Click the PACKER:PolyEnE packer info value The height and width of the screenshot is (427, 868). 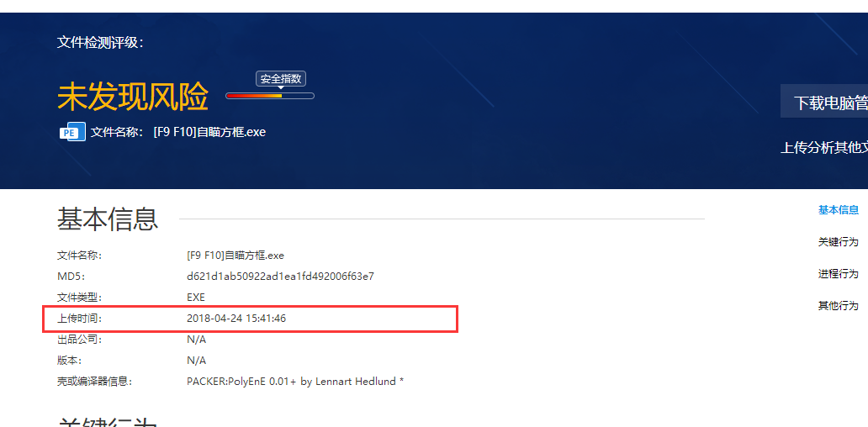tap(295, 382)
